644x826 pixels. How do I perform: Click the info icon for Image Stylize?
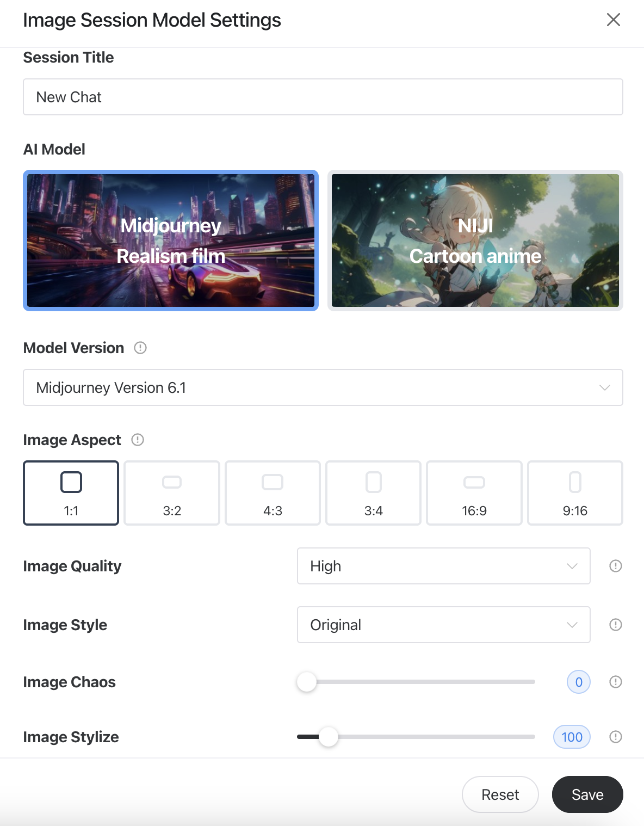615,737
